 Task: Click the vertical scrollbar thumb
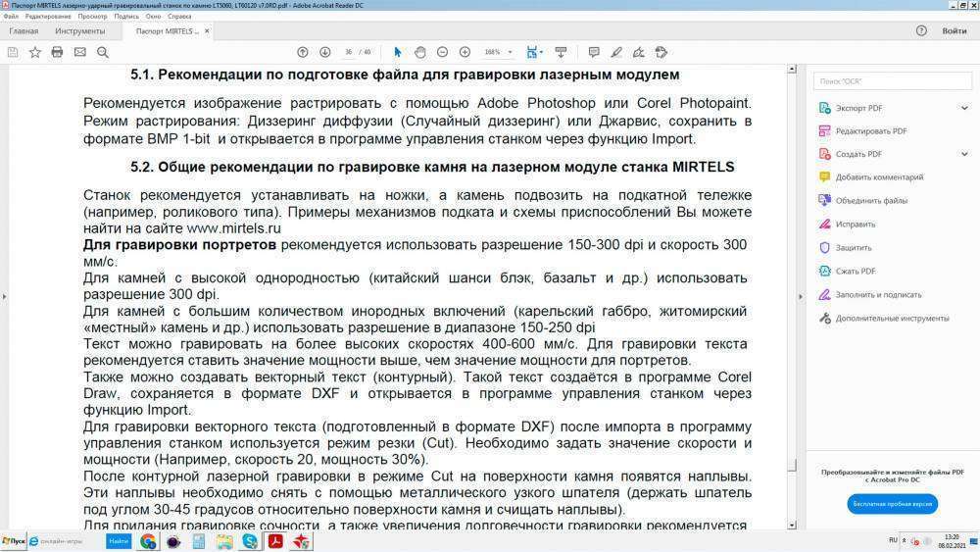[x=792, y=465]
